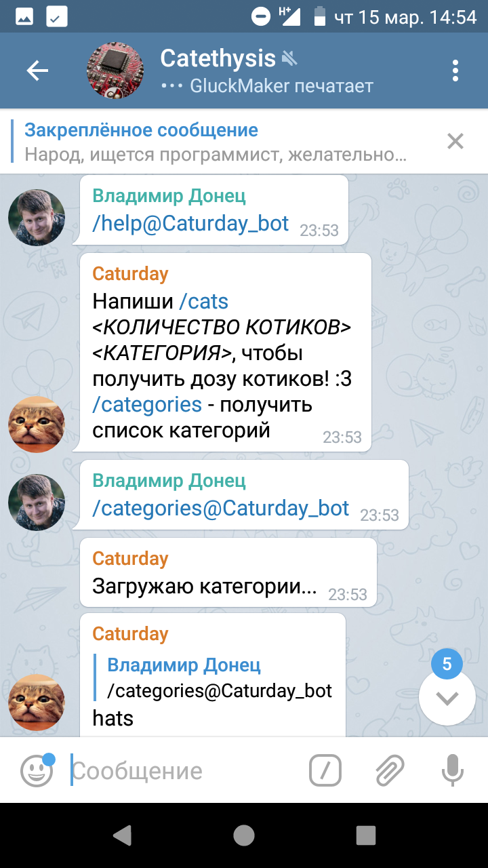Open the pinned message text
This screenshot has width=488, height=868.
tap(216, 142)
